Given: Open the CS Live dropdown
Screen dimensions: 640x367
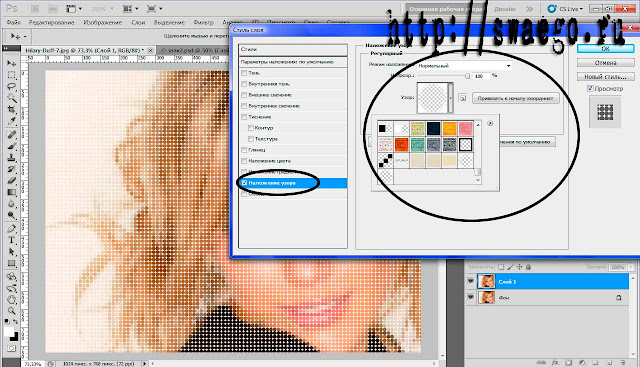Looking at the screenshot, I should click(566, 9).
